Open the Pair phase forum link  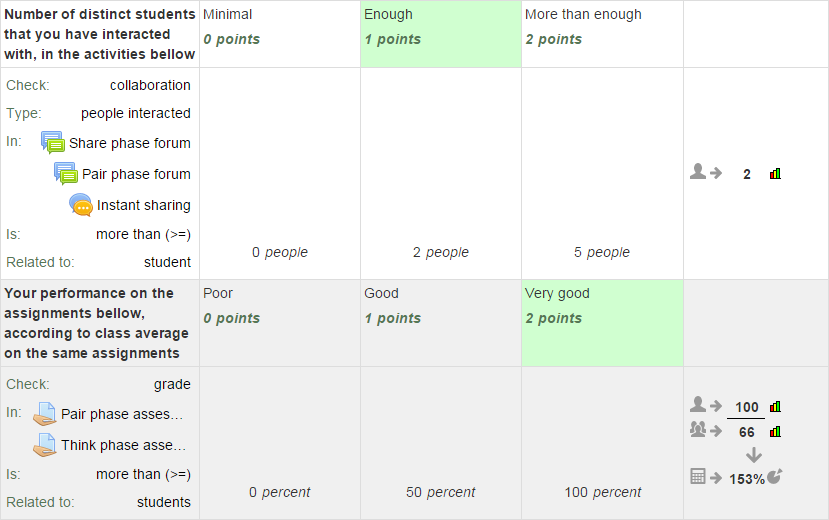click(x=136, y=174)
